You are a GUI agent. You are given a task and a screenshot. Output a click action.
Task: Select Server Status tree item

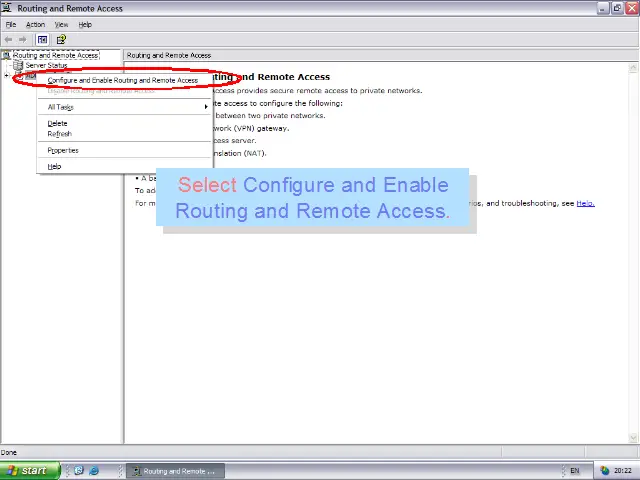pos(46,65)
